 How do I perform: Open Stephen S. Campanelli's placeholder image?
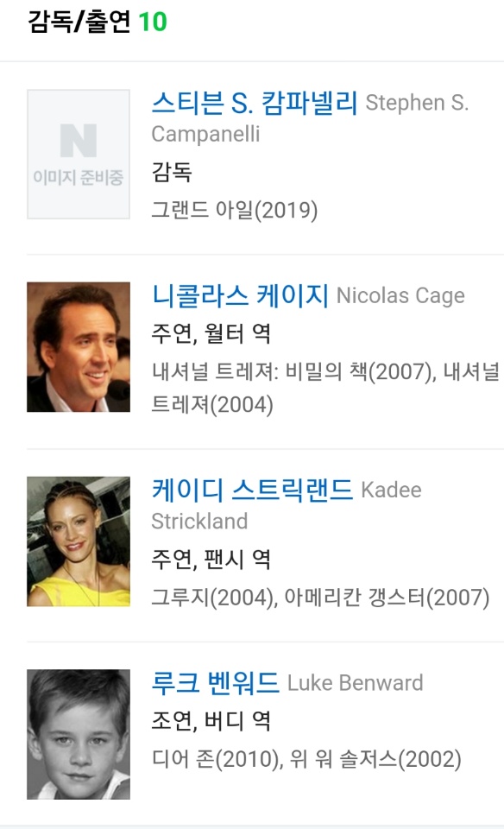(79, 154)
